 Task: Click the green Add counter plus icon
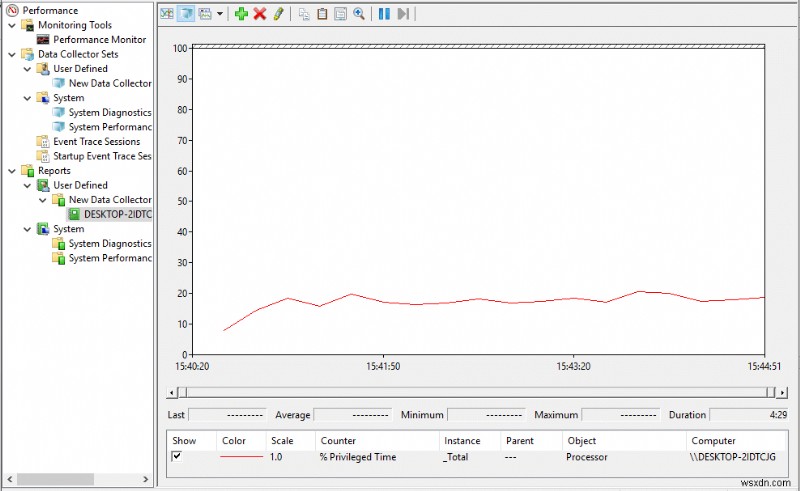pos(241,14)
